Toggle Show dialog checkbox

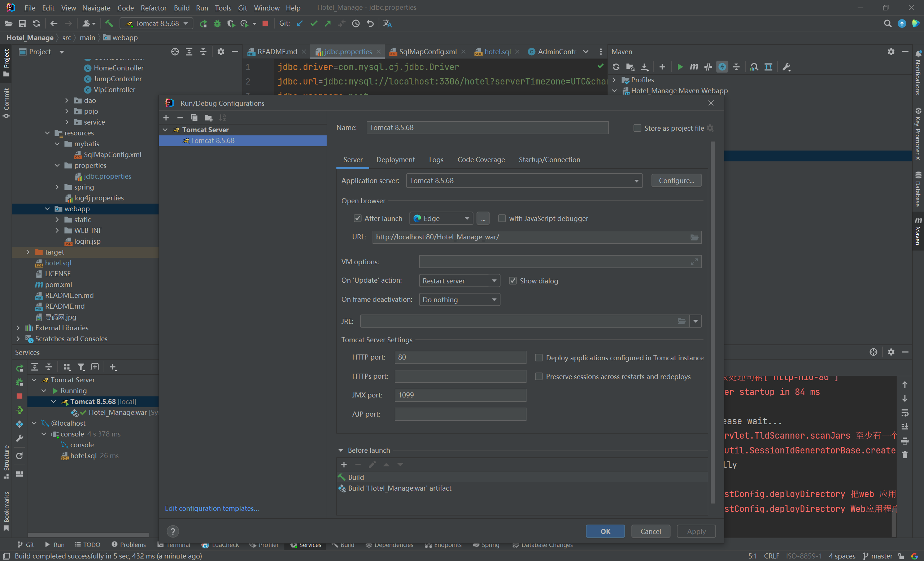[513, 281]
